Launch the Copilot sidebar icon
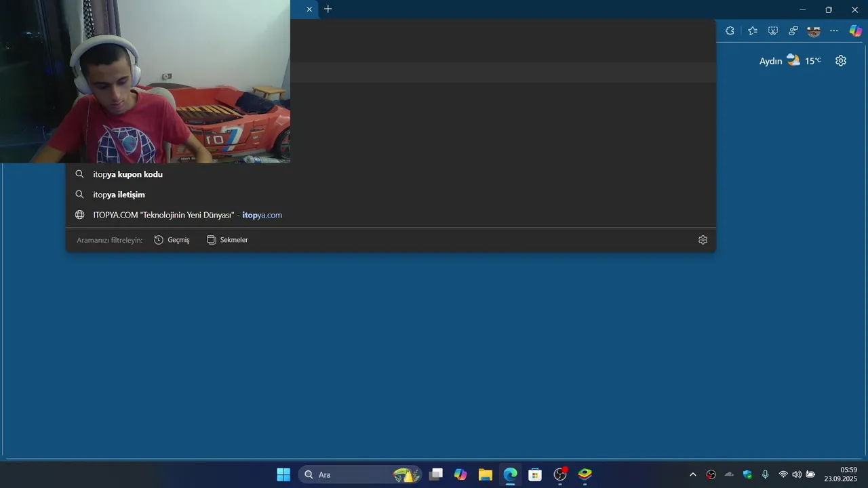The height and width of the screenshot is (488, 868). tap(856, 30)
